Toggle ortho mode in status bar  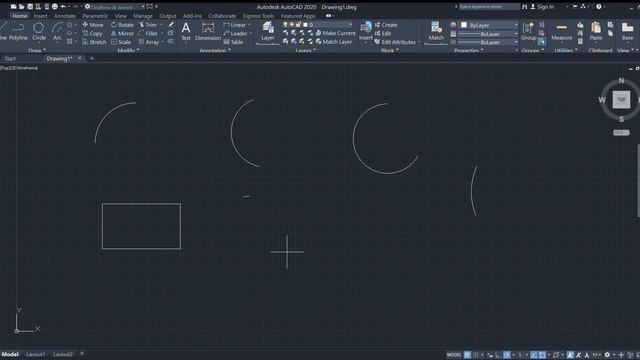(498, 355)
